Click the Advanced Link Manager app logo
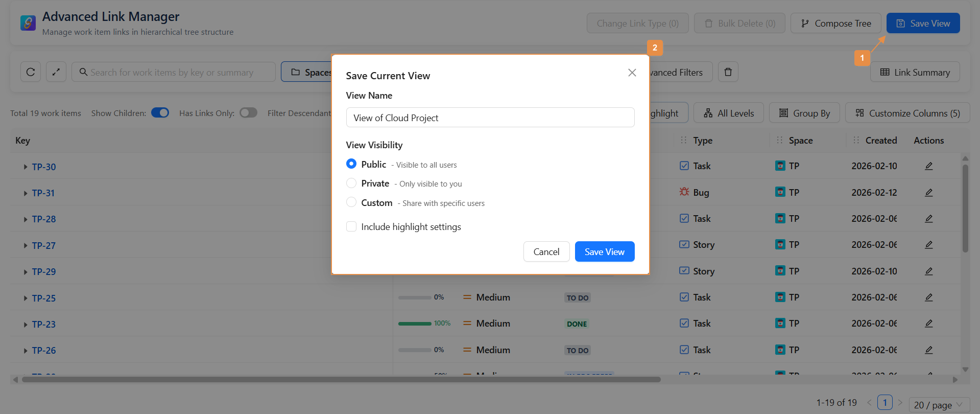This screenshot has height=414, width=980. click(x=28, y=23)
